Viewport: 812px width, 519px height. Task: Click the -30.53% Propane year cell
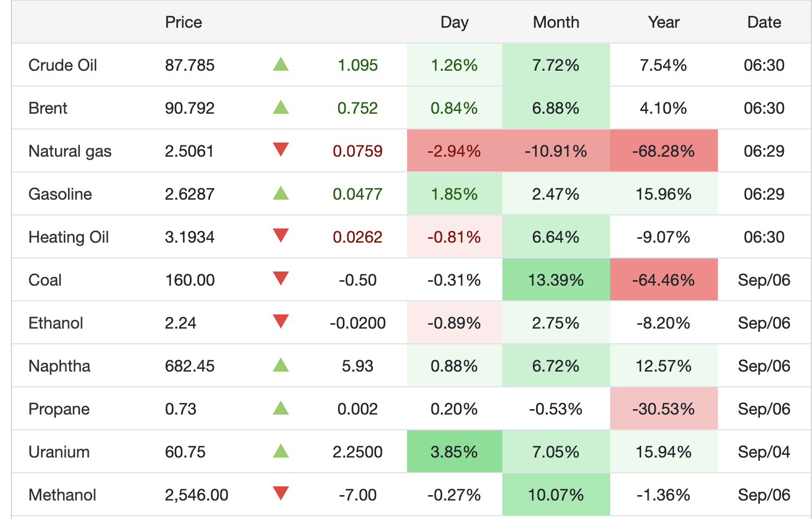pyautogui.click(x=664, y=409)
